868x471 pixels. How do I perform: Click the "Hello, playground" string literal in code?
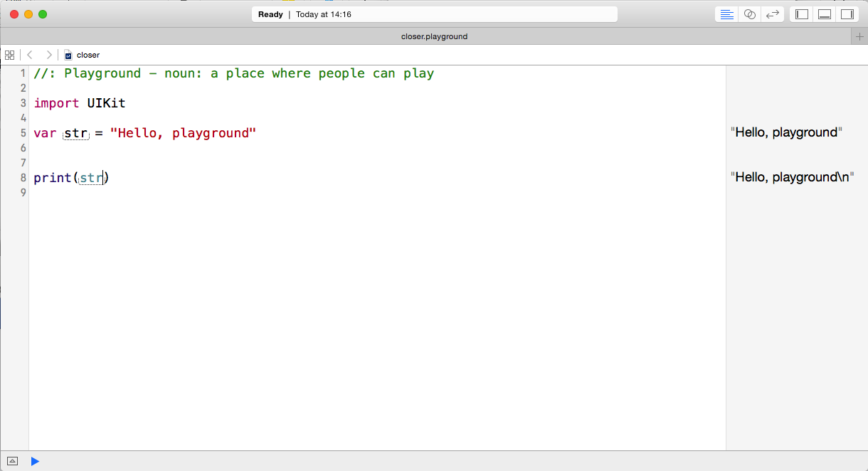pos(183,133)
